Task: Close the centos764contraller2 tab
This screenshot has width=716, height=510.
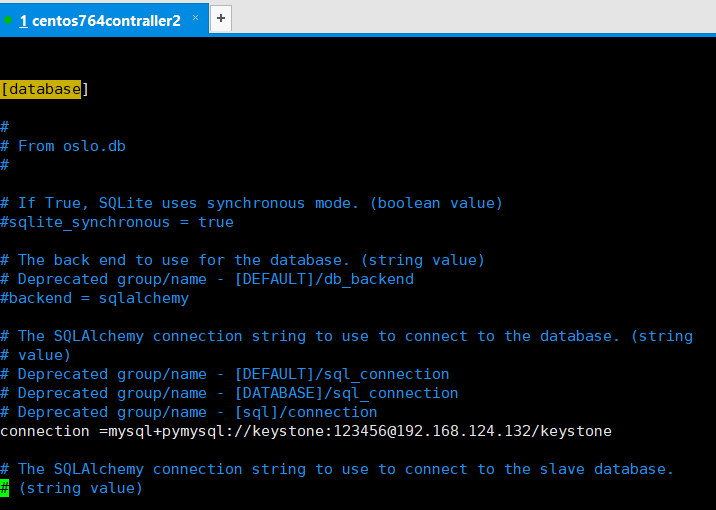Action: (195, 18)
